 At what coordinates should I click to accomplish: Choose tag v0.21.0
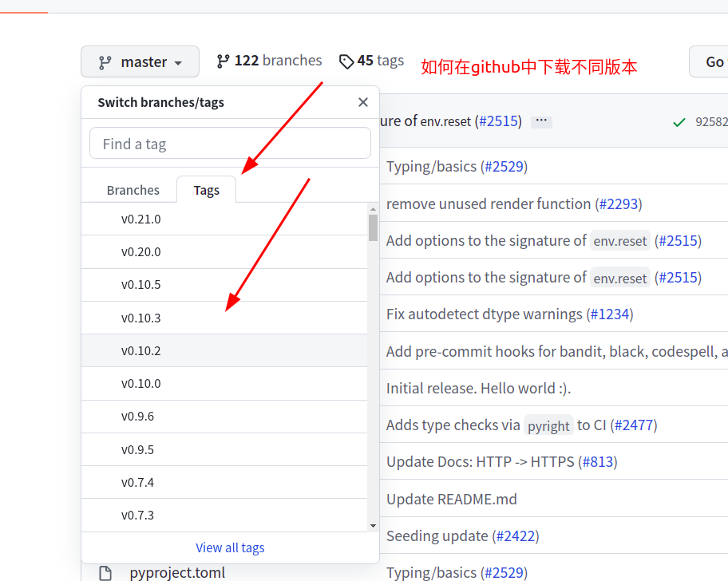(224, 219)
